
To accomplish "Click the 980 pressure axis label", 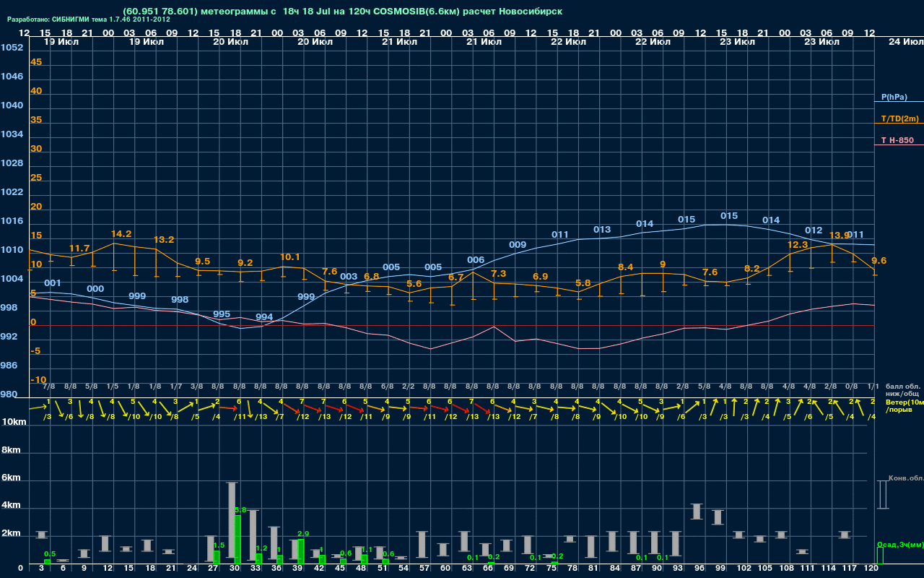I will pos(9,394).
